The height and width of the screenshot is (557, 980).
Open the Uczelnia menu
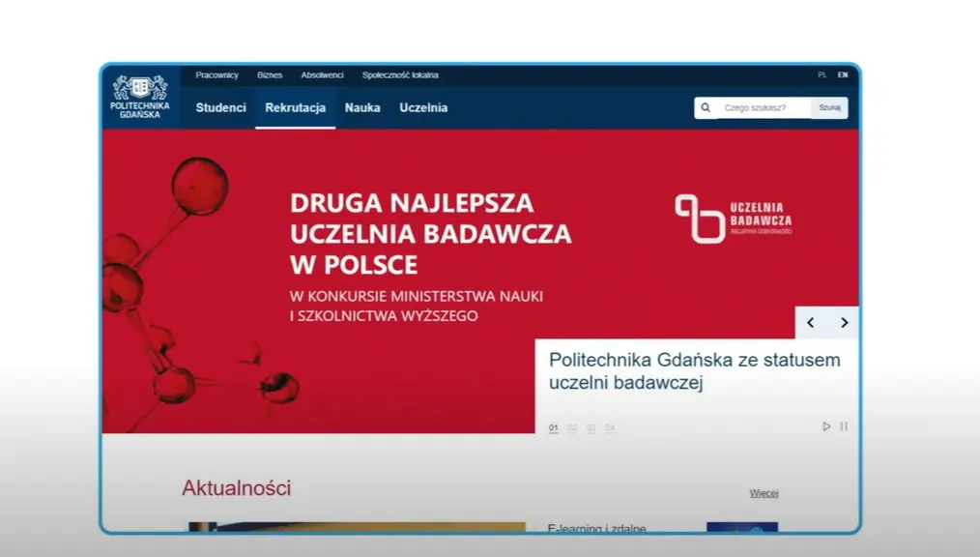point(423,107)
